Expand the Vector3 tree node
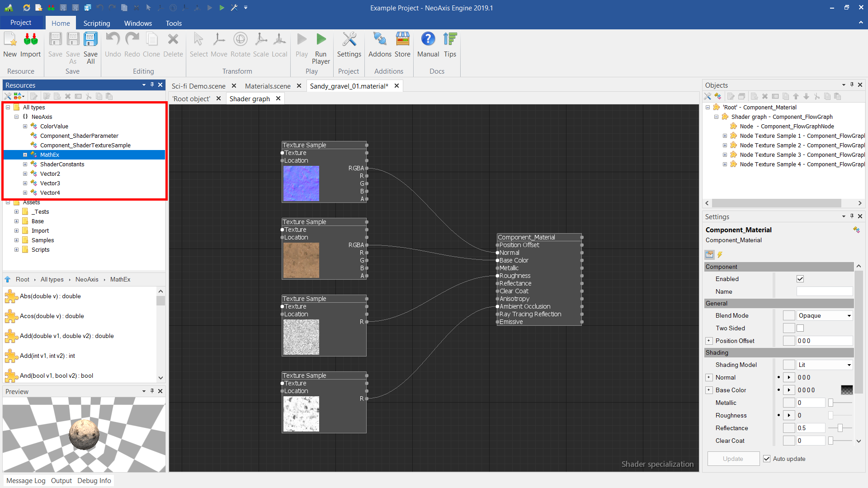This screenshot has height=488, width=868. click(x=25, y=183)
